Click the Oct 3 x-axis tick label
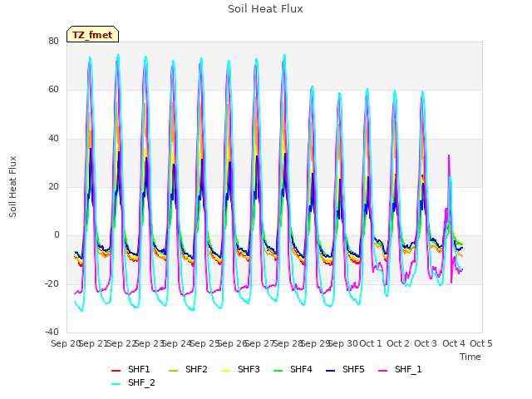Image resolution: width=532 pixels, height=399 pixels. pyautogui.click(x=426, y=343)
